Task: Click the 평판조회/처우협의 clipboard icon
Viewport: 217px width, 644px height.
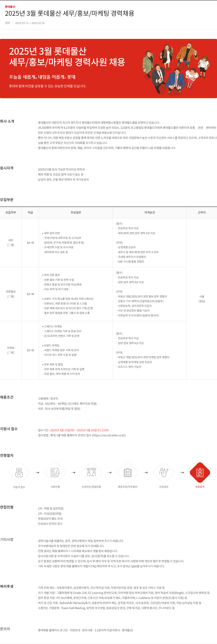Action: coord(127,473)
